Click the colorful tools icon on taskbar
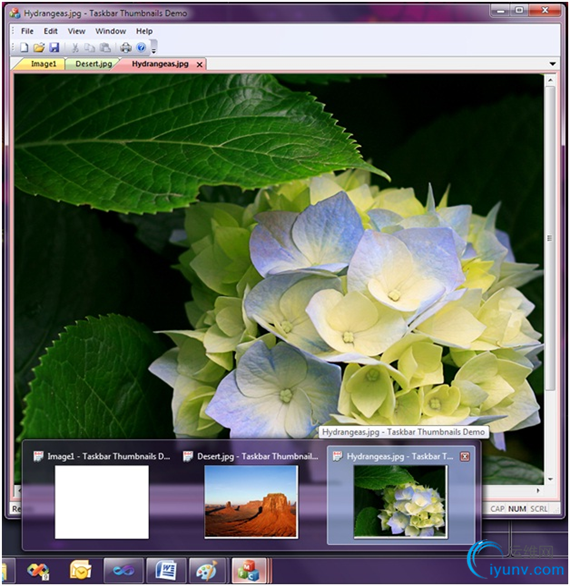Image resolution: width=570 pixels, height=586 pixels. 38,570
